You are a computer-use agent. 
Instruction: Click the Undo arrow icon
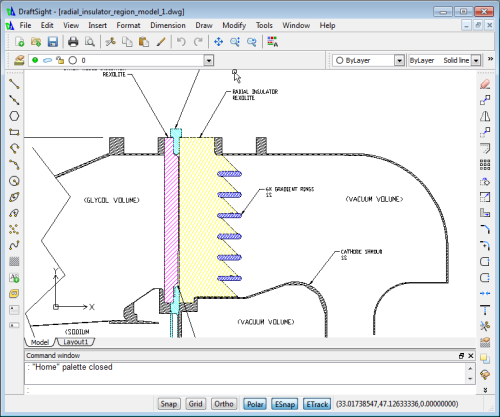[x=181, y=42]
